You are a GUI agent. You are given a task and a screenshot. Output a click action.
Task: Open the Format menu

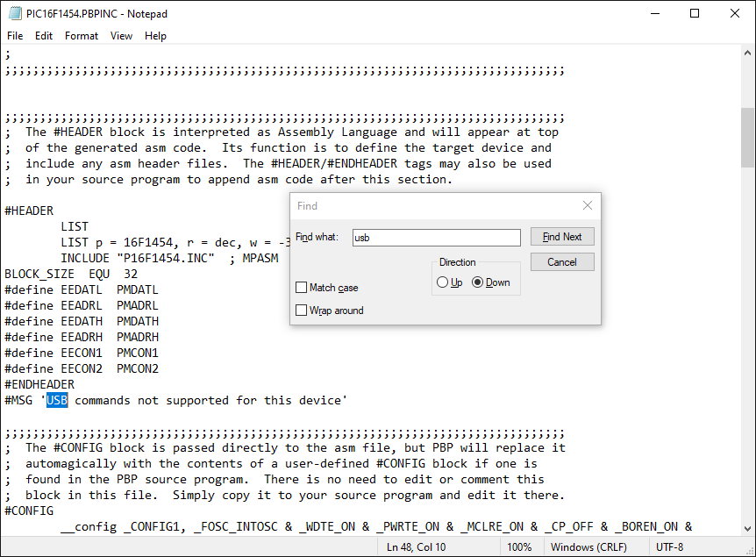pyautogui.click(x=82, y=36)
